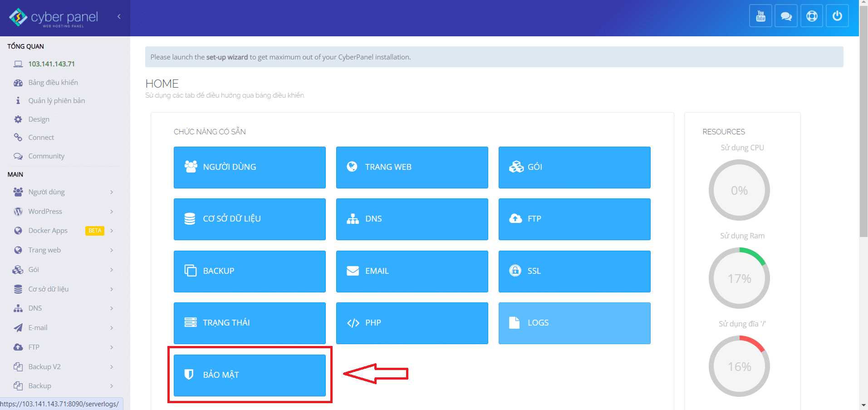The height and width of the screenshot is (410, 868).
Task: Open the BACKUP tile
Action: [x=250, y=271]
